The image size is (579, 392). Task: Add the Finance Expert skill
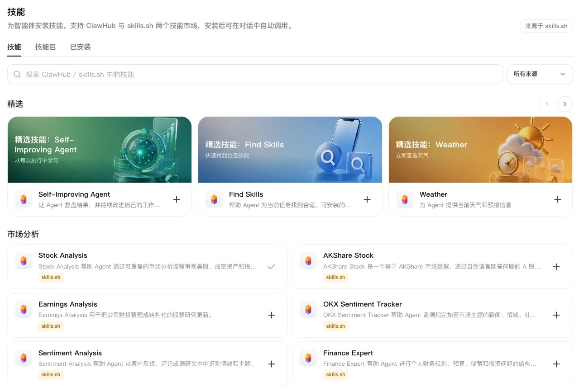(556, 364)
